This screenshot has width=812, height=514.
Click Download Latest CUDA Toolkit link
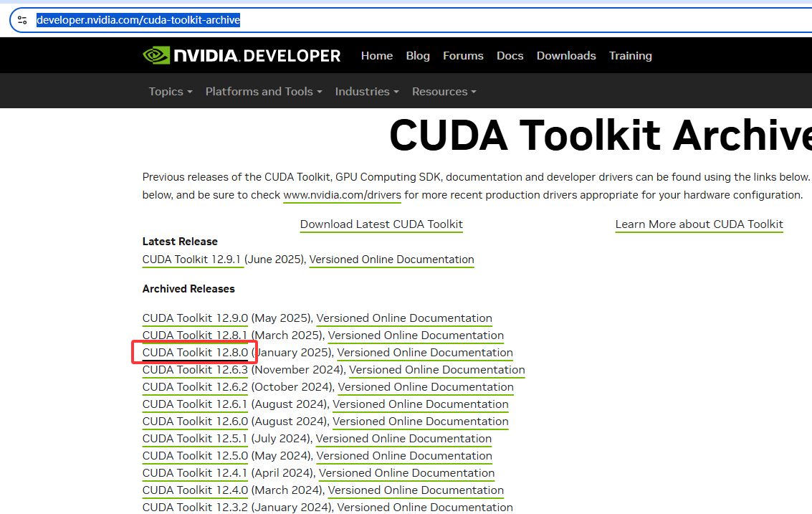[x=381, y=224]
